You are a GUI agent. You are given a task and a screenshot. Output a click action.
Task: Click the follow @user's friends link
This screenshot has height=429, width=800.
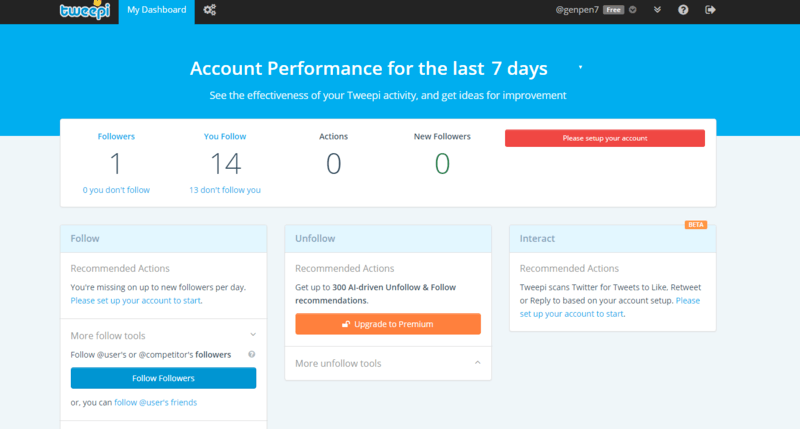tap(155, 402)
